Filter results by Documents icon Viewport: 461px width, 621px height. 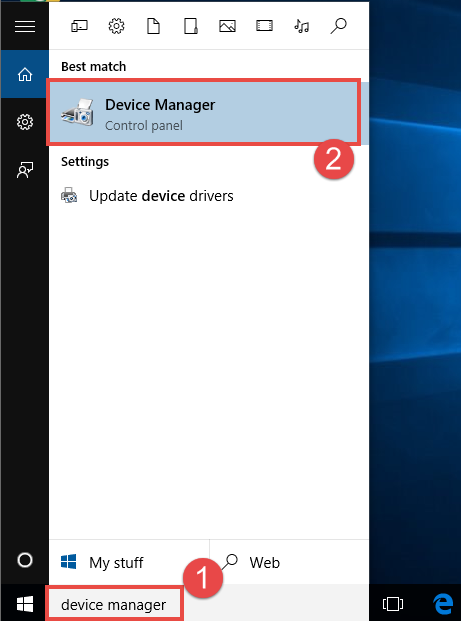[x=153, y=27]
